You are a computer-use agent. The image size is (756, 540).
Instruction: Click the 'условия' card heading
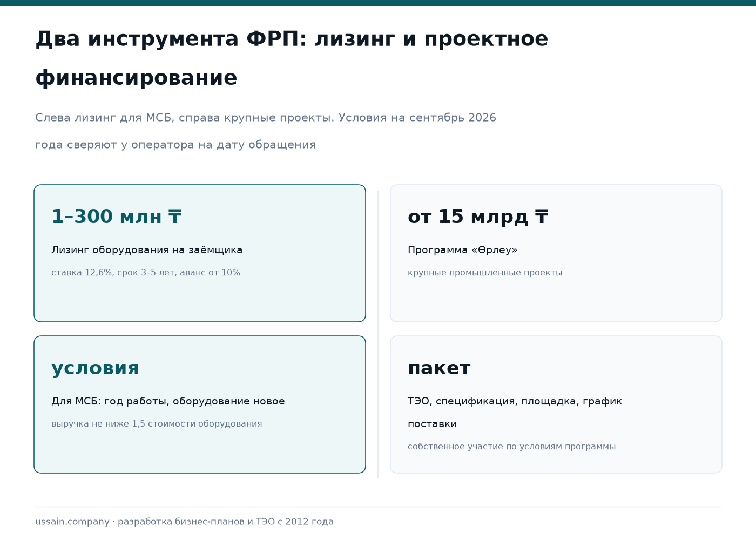pyautogui.click(x=95, y=368)
